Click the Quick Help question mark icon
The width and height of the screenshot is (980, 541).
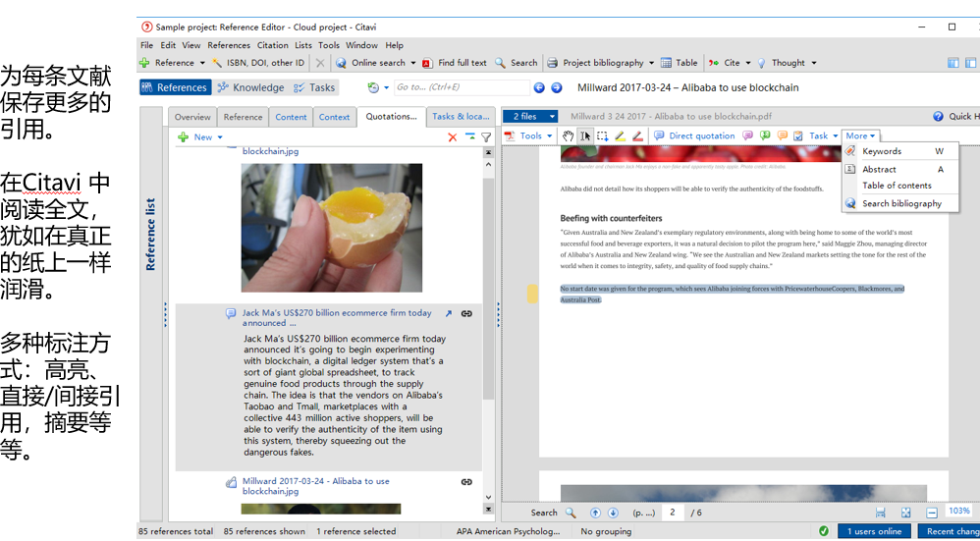[938, 116]
